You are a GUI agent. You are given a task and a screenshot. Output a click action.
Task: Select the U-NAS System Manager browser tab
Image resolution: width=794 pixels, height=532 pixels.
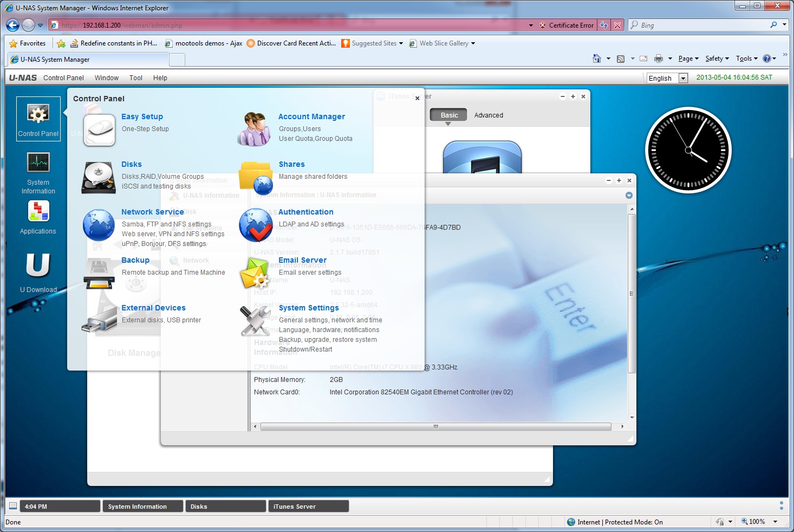click(x=88, y=60)
